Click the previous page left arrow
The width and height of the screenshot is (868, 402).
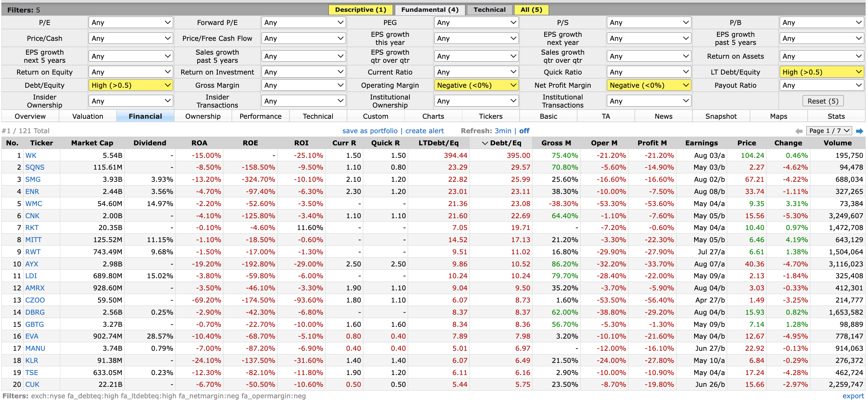click(799, 131)
